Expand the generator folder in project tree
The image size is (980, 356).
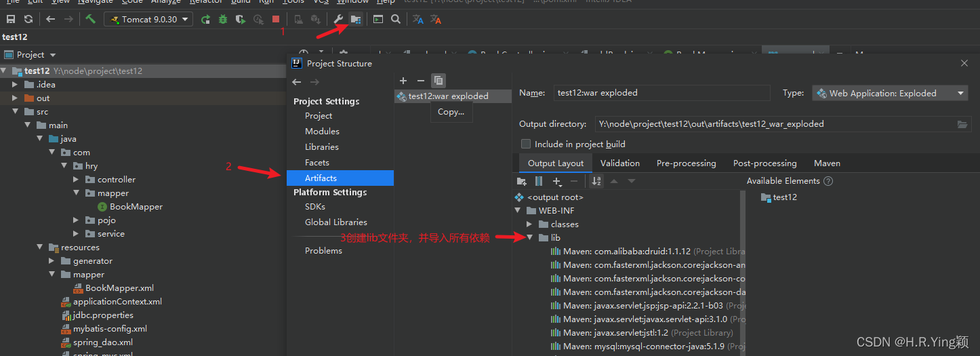pyautogui.click(x=52, y=261)
